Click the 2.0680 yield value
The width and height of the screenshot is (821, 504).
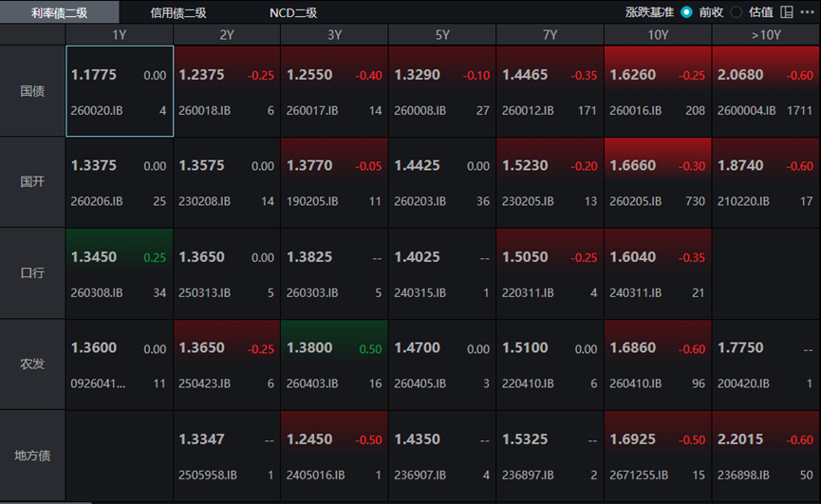740,75
